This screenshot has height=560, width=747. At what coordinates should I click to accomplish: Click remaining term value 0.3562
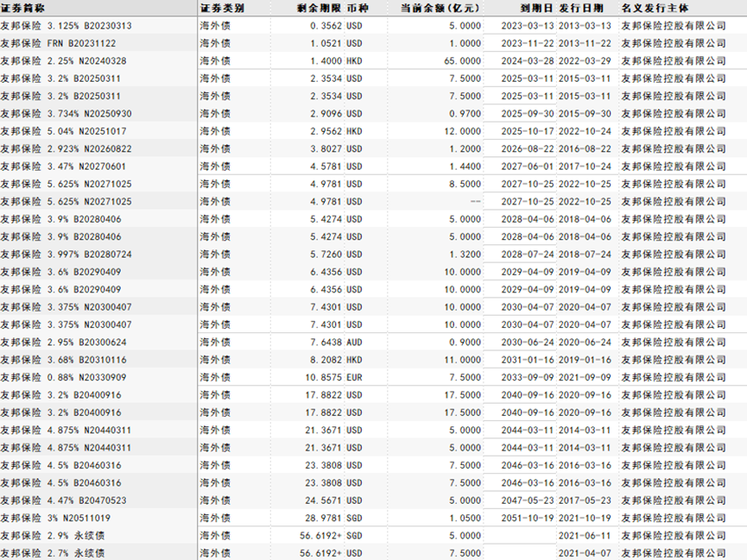(x=326, y=26)
